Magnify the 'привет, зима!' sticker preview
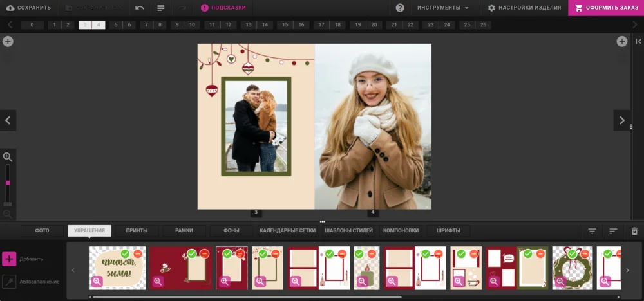The width and height of the screenshot is (644, 301). (97, 281)
